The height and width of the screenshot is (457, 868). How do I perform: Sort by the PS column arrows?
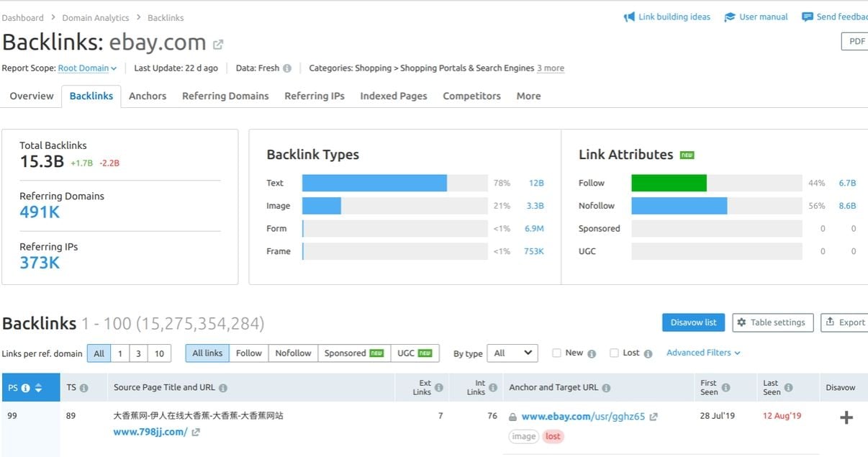pos(38,388)
